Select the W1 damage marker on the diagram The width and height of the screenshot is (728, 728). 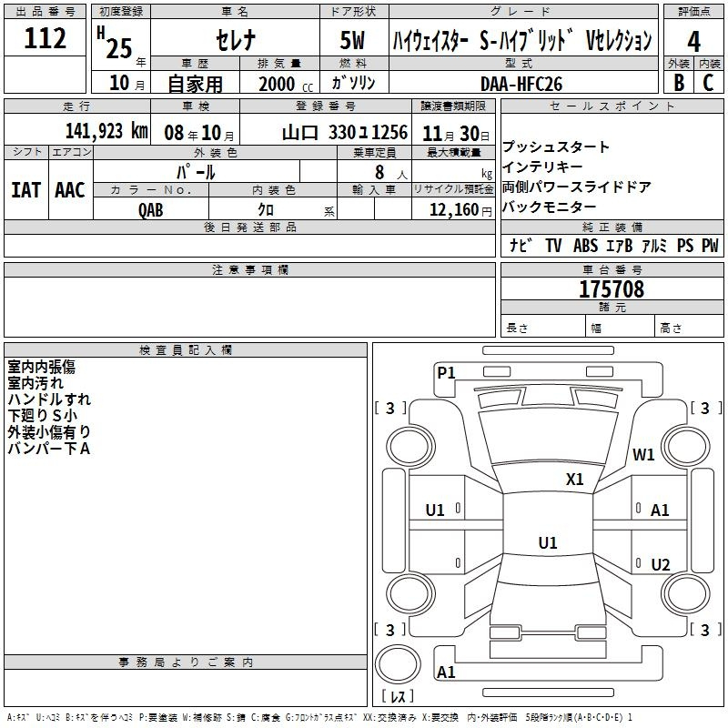(643, 455)
